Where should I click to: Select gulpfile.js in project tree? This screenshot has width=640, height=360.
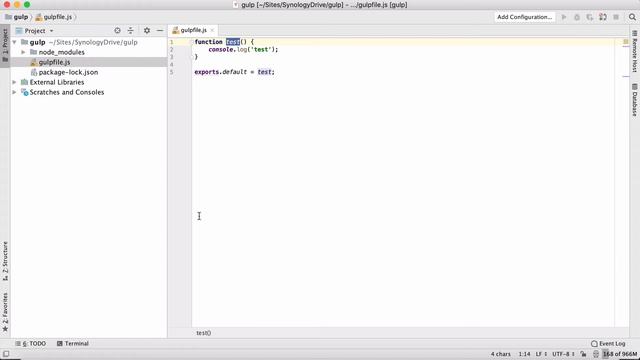[89, 62]
